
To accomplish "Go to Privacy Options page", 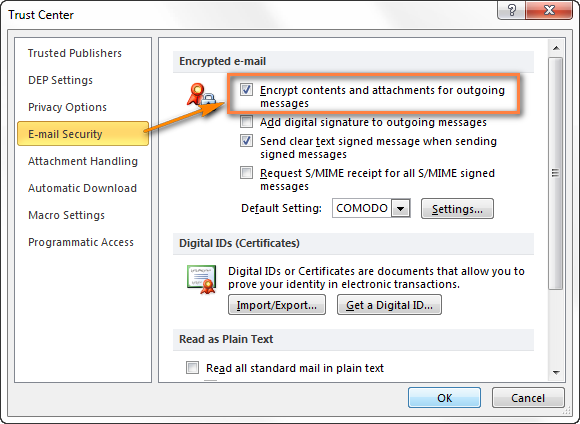I will [x=67, y=107].
